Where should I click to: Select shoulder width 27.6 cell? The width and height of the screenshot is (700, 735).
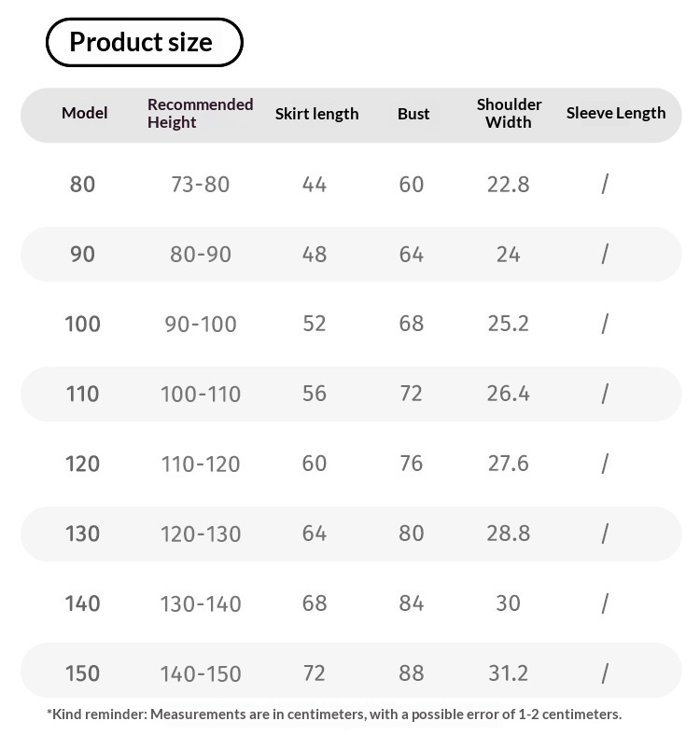pyautogui.click(x=508, y=464)
